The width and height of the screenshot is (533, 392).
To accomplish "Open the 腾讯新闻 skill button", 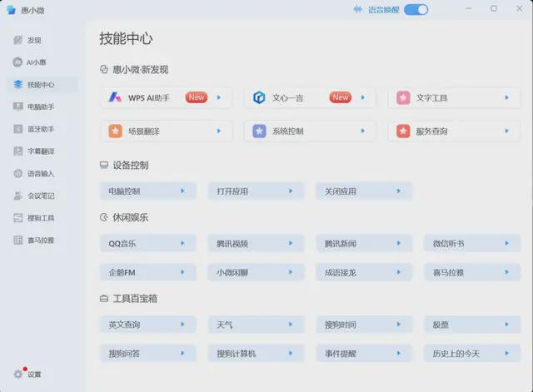I will [x=364, y=243].
